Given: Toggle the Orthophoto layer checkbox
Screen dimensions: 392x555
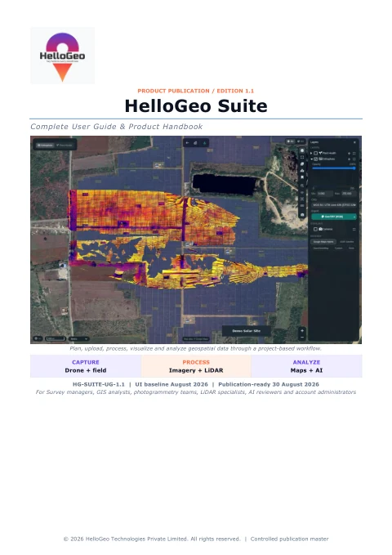Looking at the screenshot, I should 315,159.
